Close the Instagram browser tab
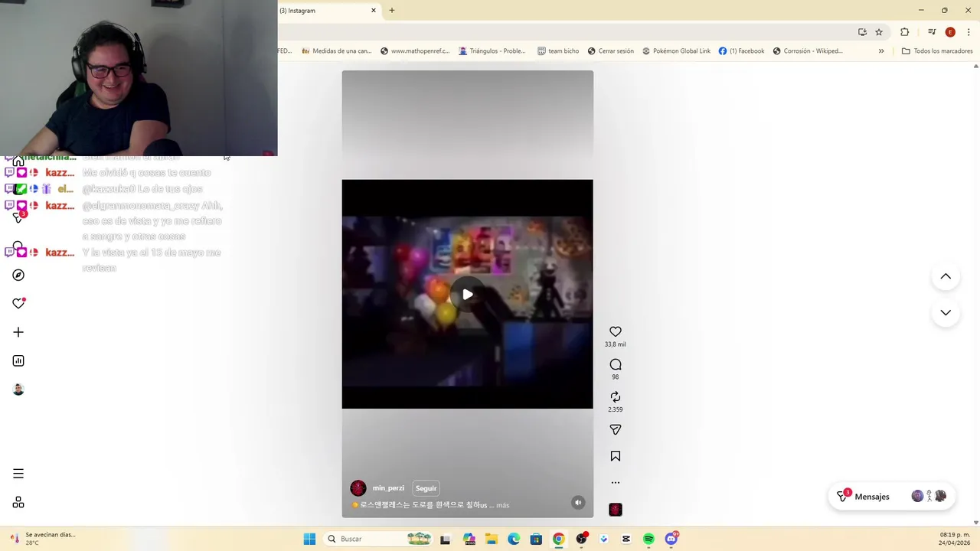980x551 pixels. pyautogui.click(x=374, y=11)
